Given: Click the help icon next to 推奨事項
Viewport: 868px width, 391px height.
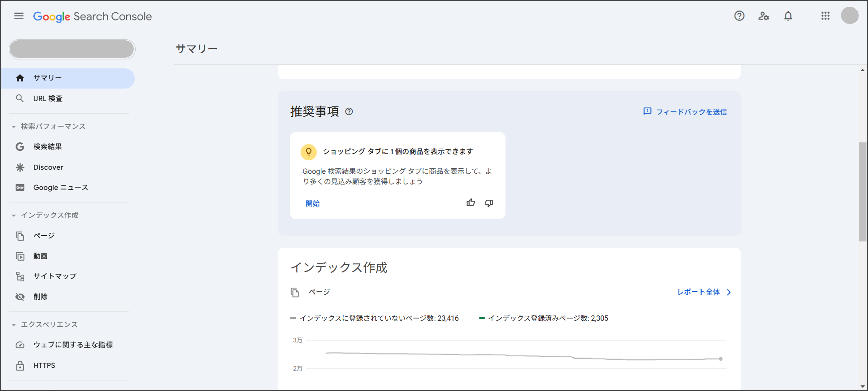Looking at the screenshot, I should 349,112.
